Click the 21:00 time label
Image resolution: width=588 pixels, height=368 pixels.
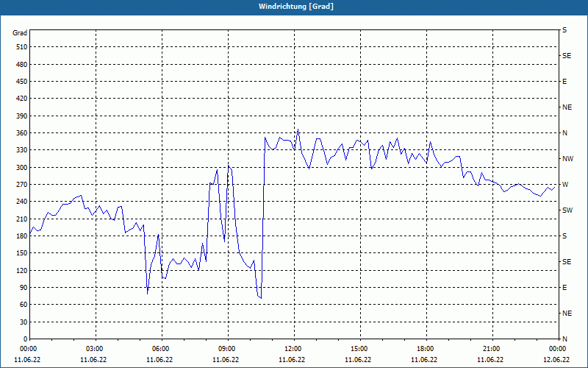pyautogui.click(x=492, y=349)
